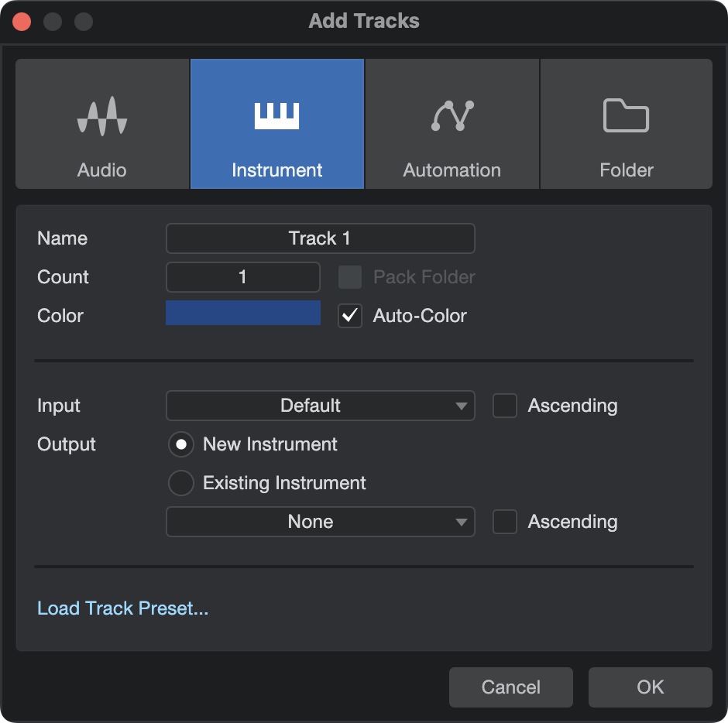Select the Audio waveform icon

(102, 116)
